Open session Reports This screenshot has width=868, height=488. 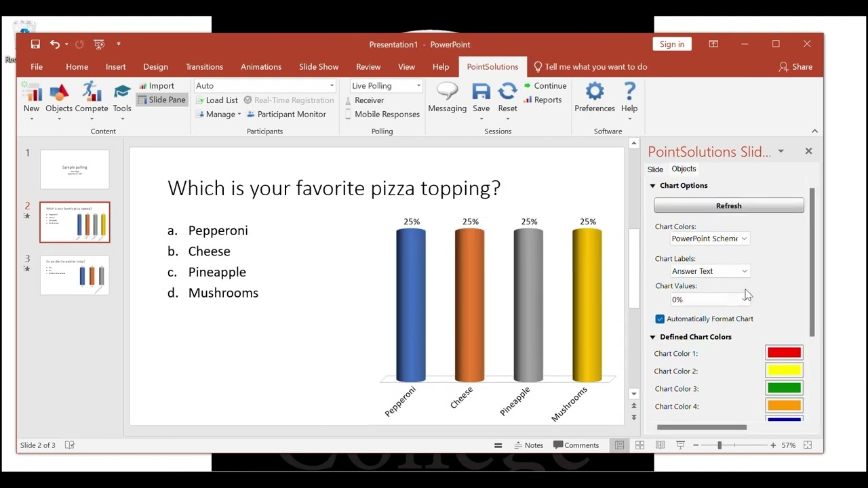[x=542, y=100]
